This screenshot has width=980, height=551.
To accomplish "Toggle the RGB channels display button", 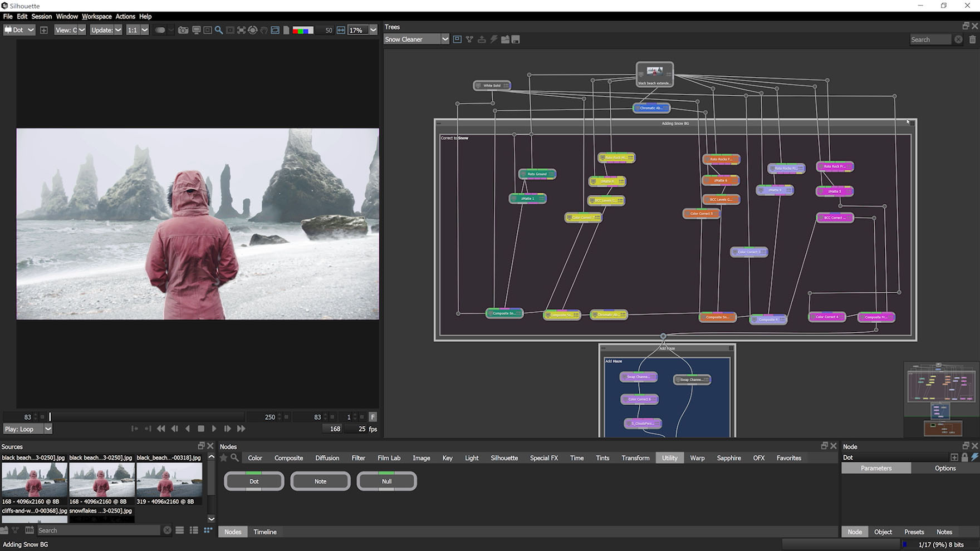I will [x=303, y=30].
